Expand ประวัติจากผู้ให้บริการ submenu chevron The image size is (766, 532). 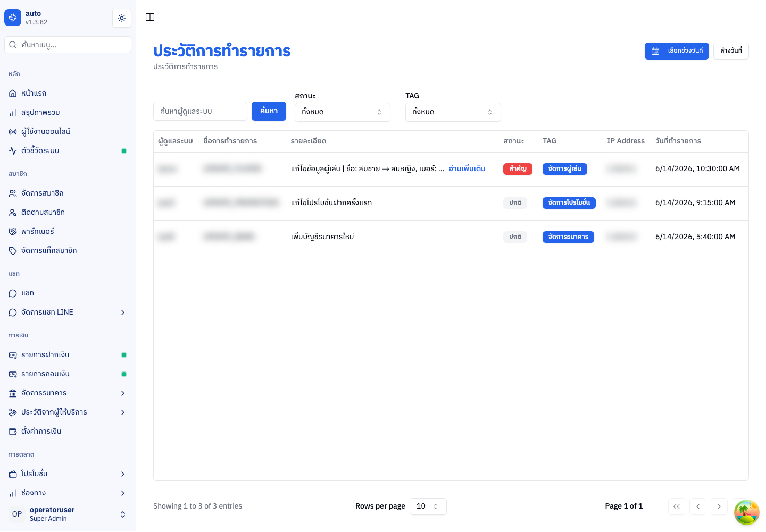coord(123,412)
